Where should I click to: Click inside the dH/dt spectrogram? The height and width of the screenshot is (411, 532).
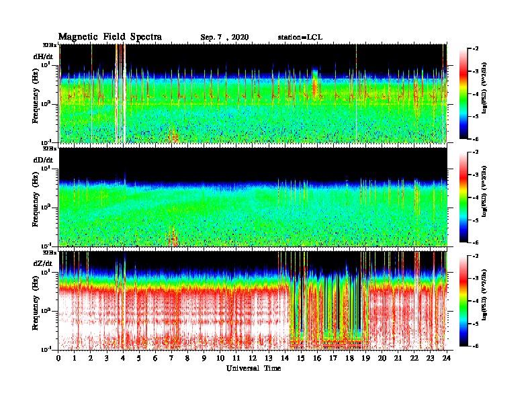pos(253,93)
